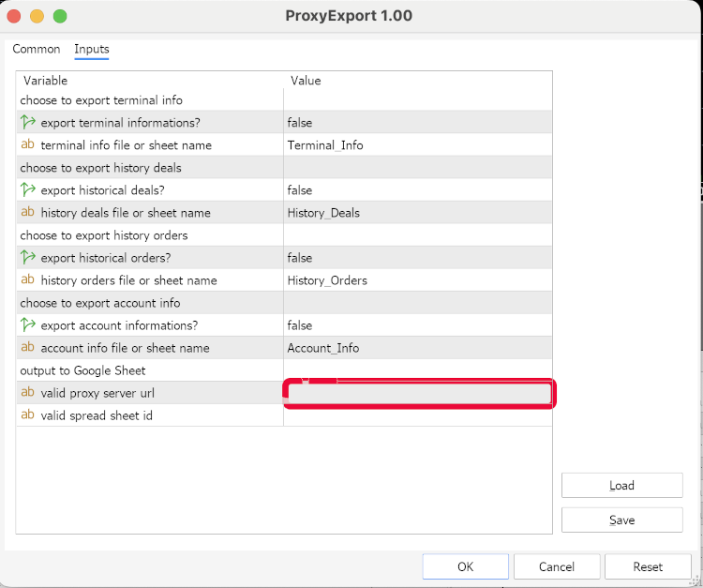This screenshot has height=588, width=703.
Task: Select the Inputs tab
Action: pyautogui.click(x=92, y=49)
